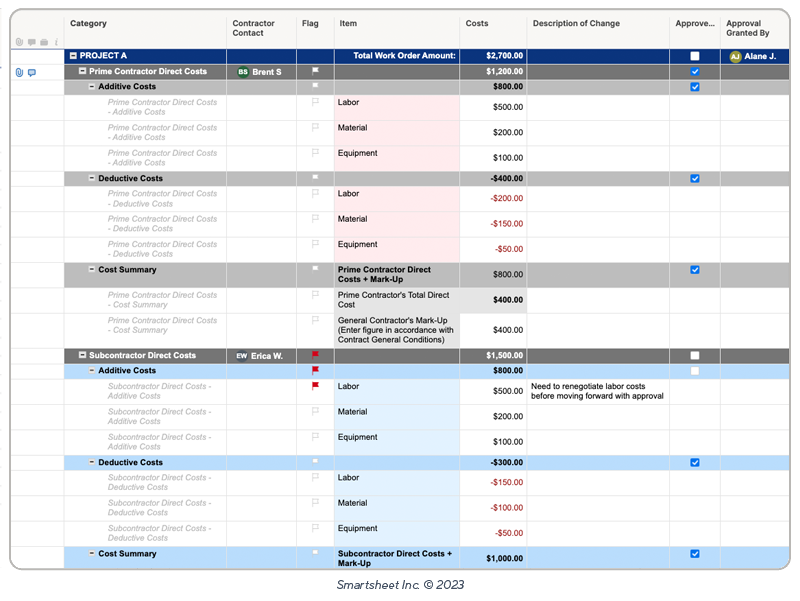Image resolution: width=800 pixels, height=601 pixels.
Task: Flag the Prime Contractor Direct Costs row
Action: coord(315,72)
